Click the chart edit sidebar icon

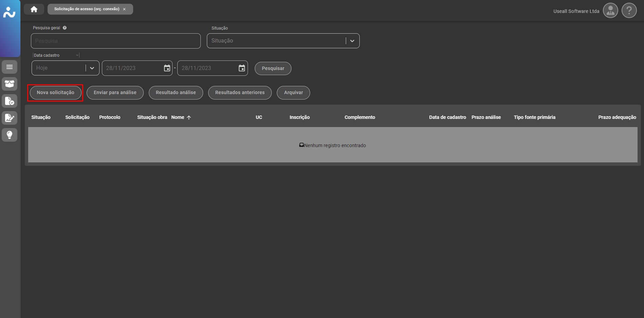click(10, 118)
